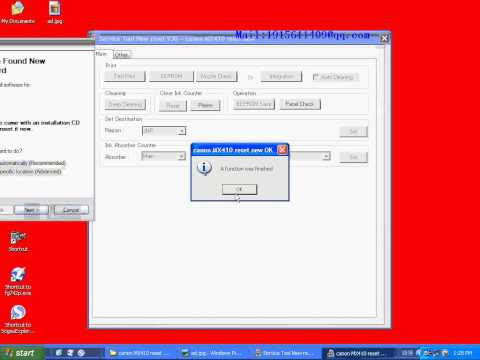This screenshot has width=480, height=360.
Task: Click the system tray clock
Action: pyautogui.click(x=463, y=353)
